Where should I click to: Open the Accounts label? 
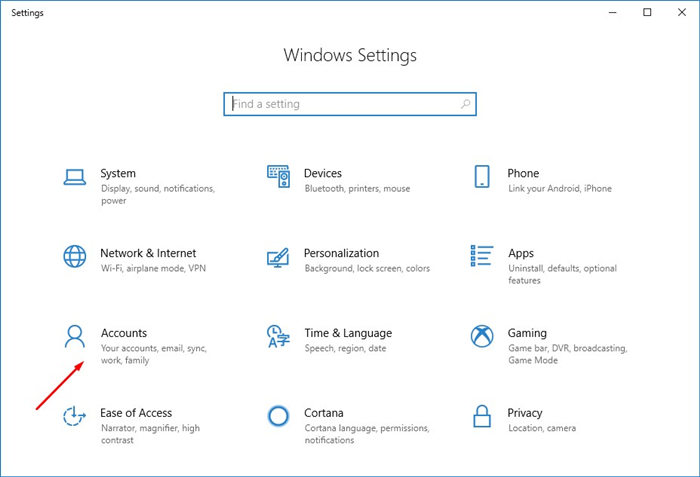pyautogui.click(x=124, y=333)
